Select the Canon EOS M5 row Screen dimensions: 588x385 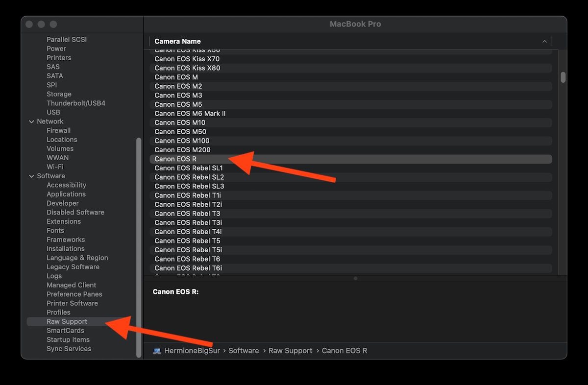(x=351, y=104)
